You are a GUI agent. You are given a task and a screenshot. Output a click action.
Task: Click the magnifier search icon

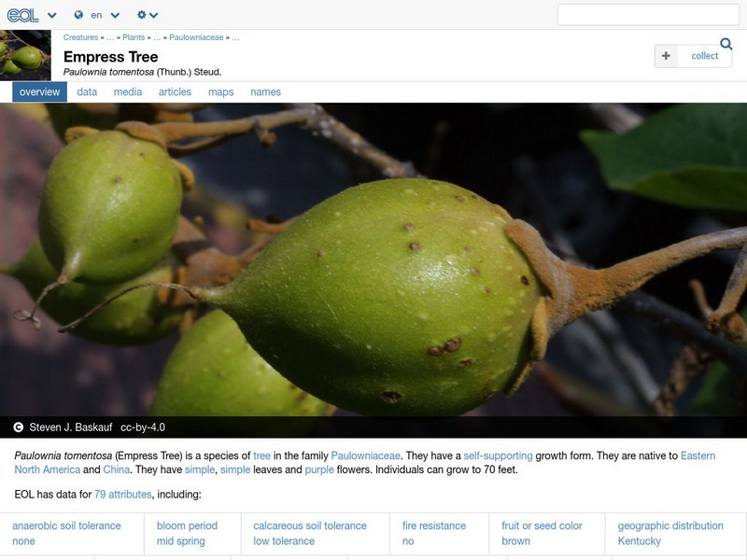tap(726, 44)
